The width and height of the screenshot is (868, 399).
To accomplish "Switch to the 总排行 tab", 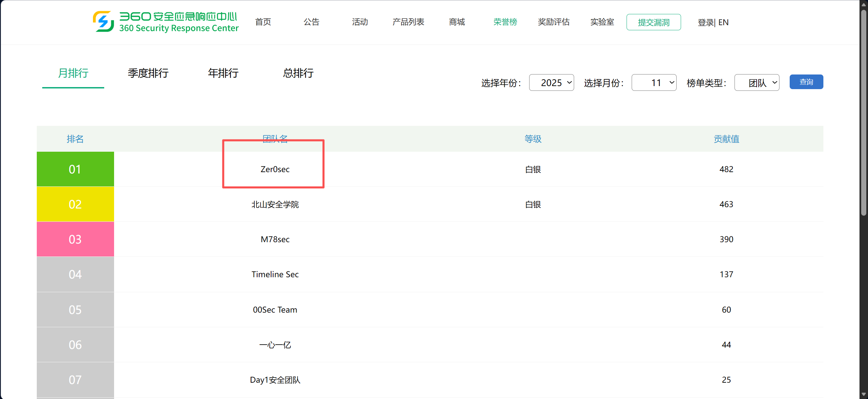I will tap(298, 73).
